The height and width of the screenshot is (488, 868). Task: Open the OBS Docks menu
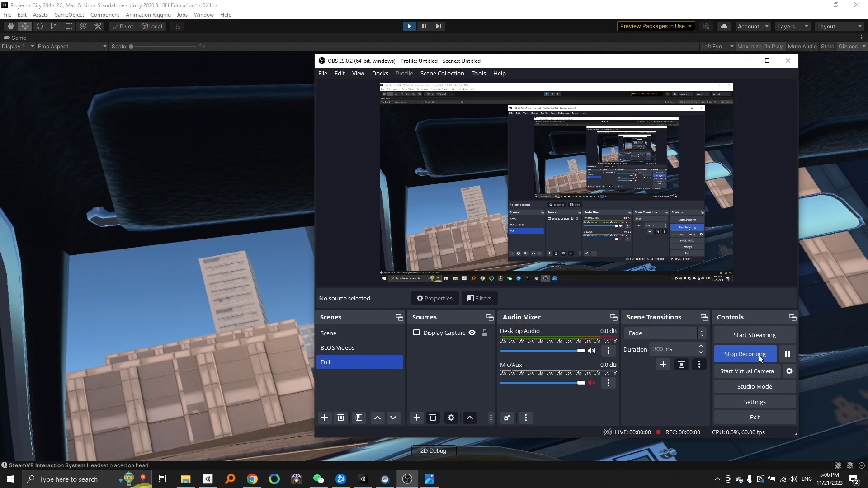(x=380, y=73)
